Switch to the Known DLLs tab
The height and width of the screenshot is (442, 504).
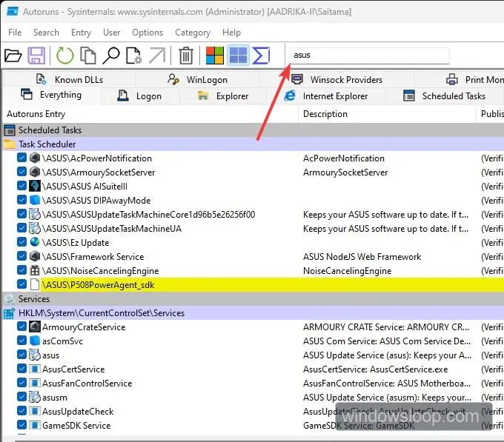(x=70, y=79)
